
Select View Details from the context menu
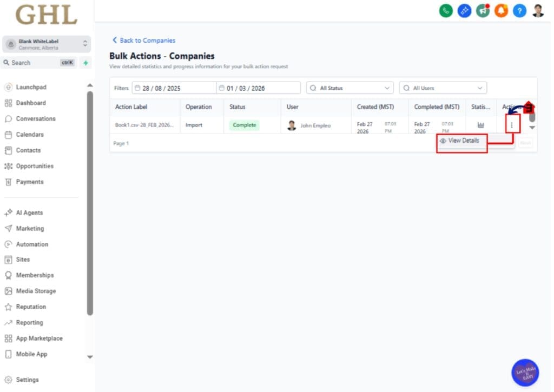point(461,141)
